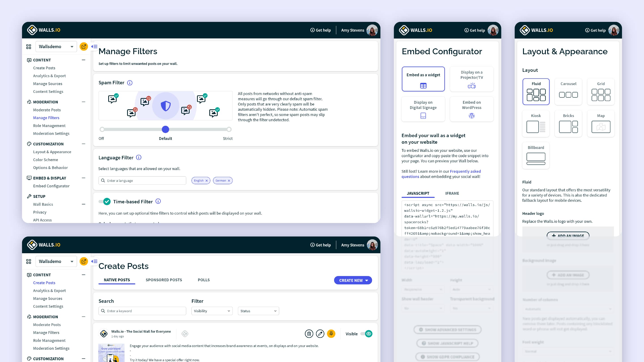Click Walls.io logo in Manage Filters header
644x362 pixels.
[44, 30]
